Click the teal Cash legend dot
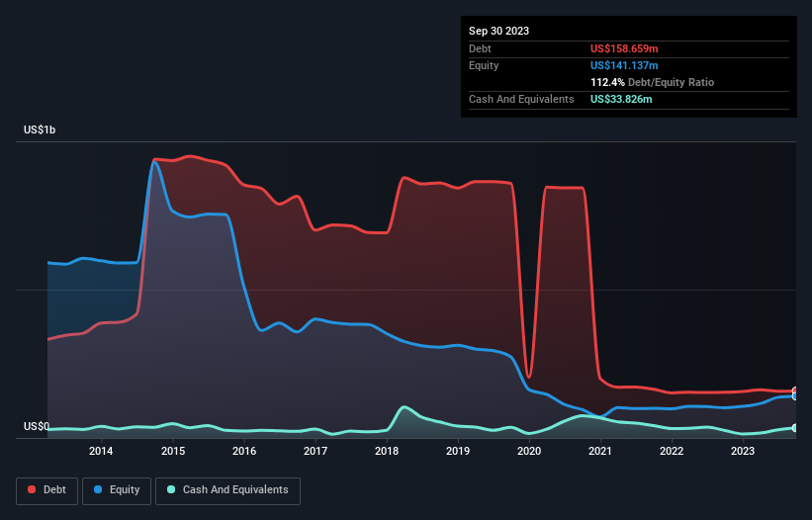Viewport: 812px width, 520px height. click(171, 489)
